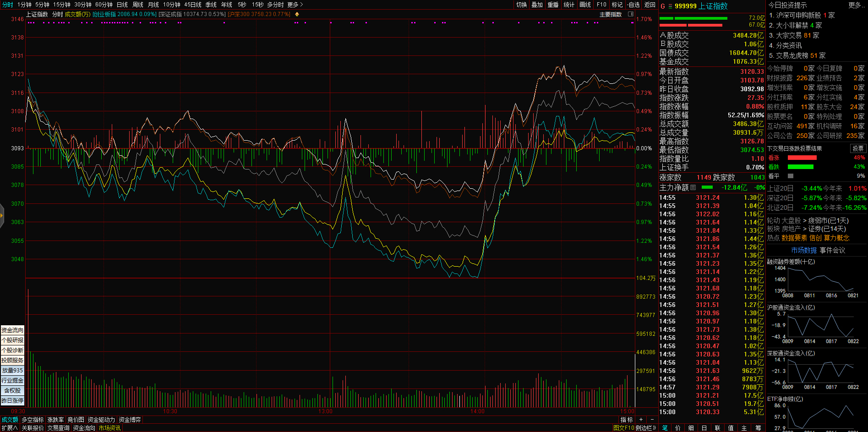
Task: Click the minus icon beside 指标
Action: pos(652,420)
